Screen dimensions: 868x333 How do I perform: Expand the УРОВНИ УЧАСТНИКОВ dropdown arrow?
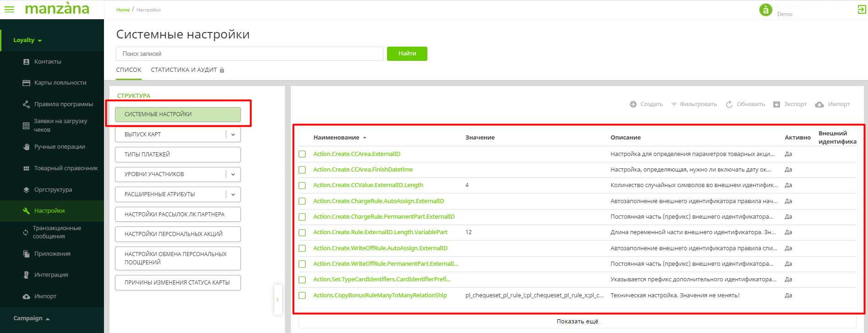[233, 174]
